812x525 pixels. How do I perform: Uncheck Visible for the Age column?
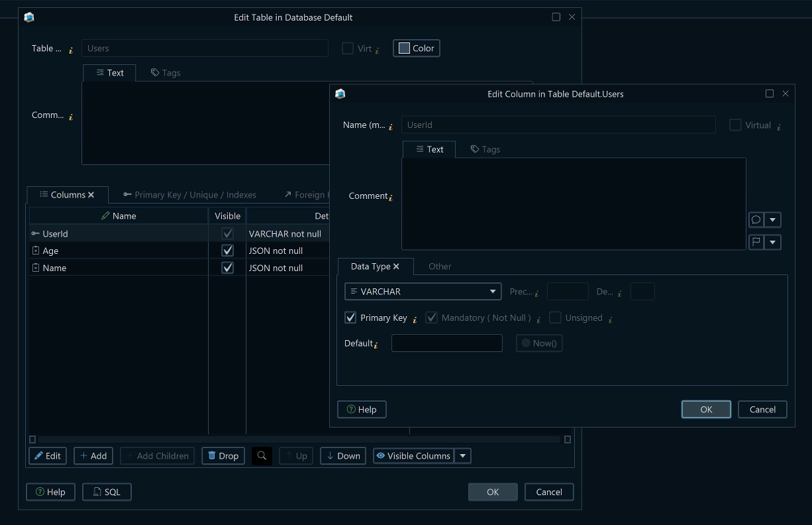(227, 250)
